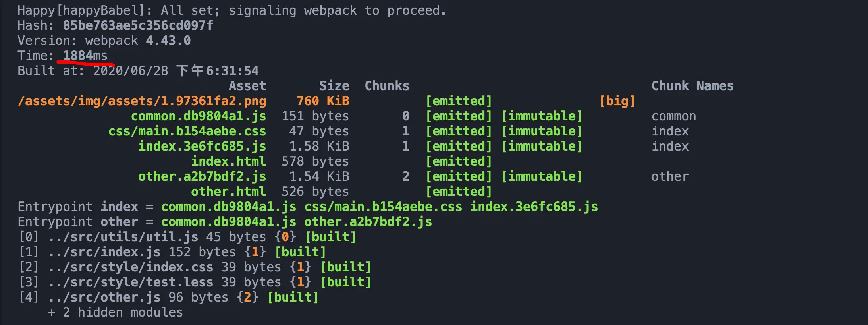Click the index.html asset entry
The image size is (868, 325).
(228, 161)
